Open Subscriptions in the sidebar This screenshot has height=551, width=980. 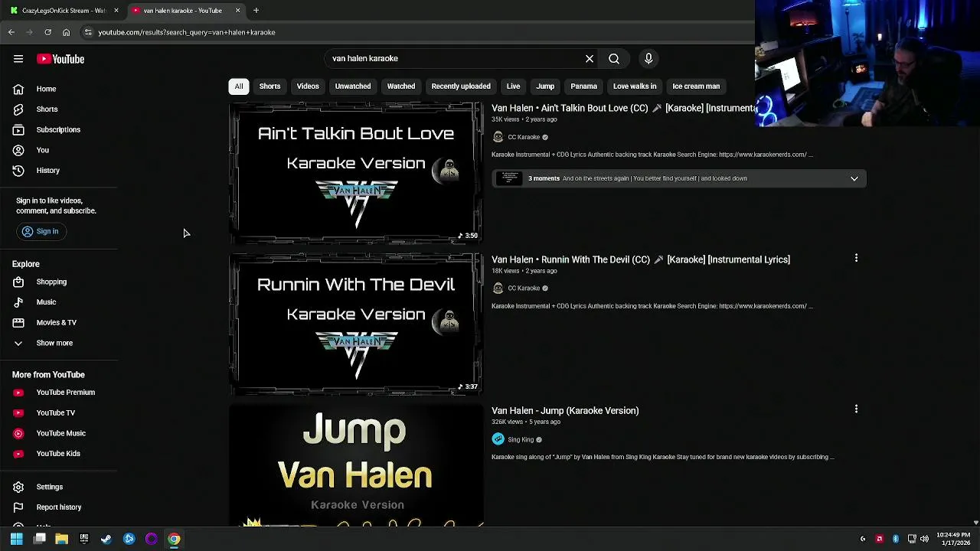pos(59,129)
